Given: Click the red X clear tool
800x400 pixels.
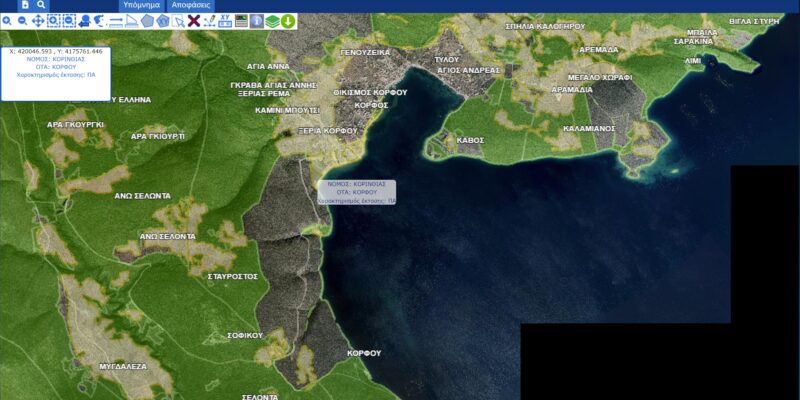Looking at the screenshot, I should [193, 20].
